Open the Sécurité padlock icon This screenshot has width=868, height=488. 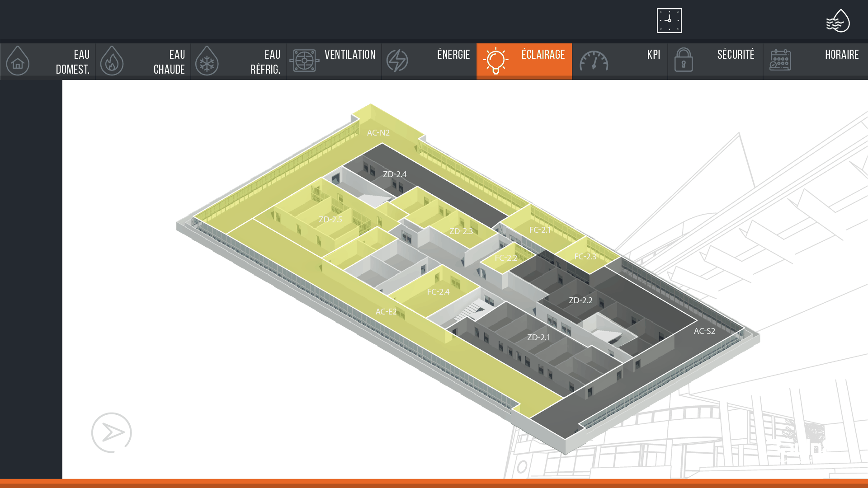click(684, 60)
